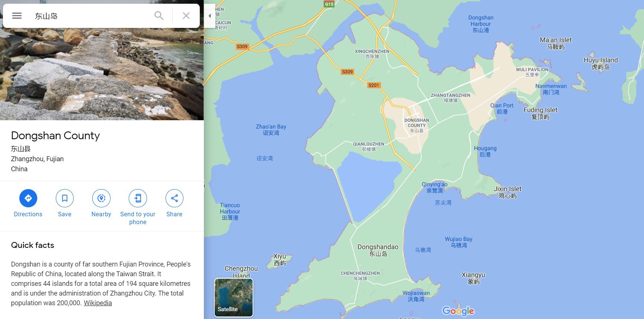Open the Dongshan County rock photo
This screenshot has height=319, width=644.
[102, 74]
